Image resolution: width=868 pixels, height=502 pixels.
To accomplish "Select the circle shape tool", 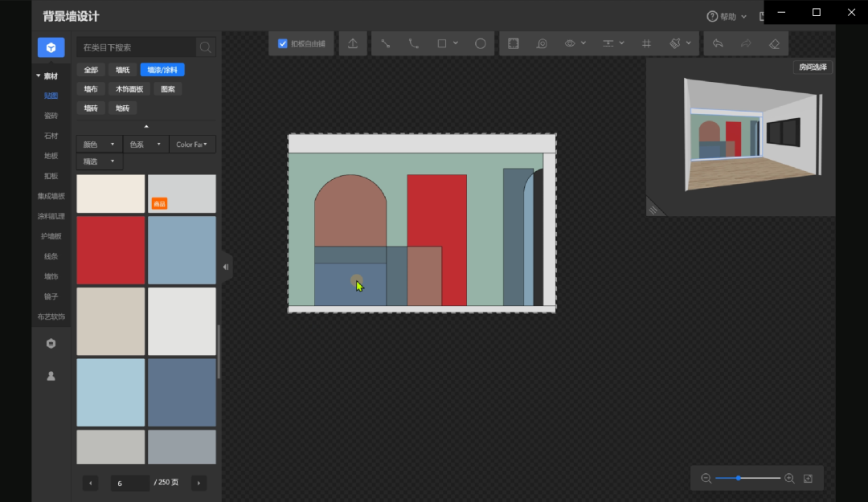I will pyautogui.click(x=481, y=43).
